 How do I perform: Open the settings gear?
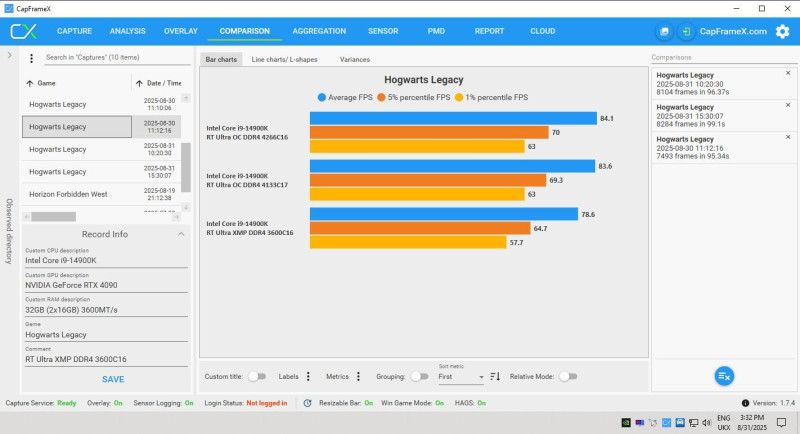782,32
